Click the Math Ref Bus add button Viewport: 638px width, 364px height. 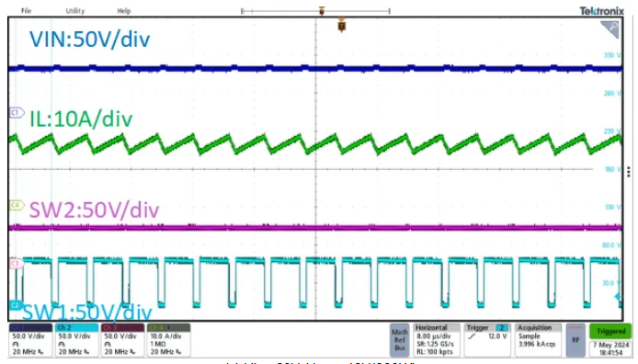[x=400, y=340]
